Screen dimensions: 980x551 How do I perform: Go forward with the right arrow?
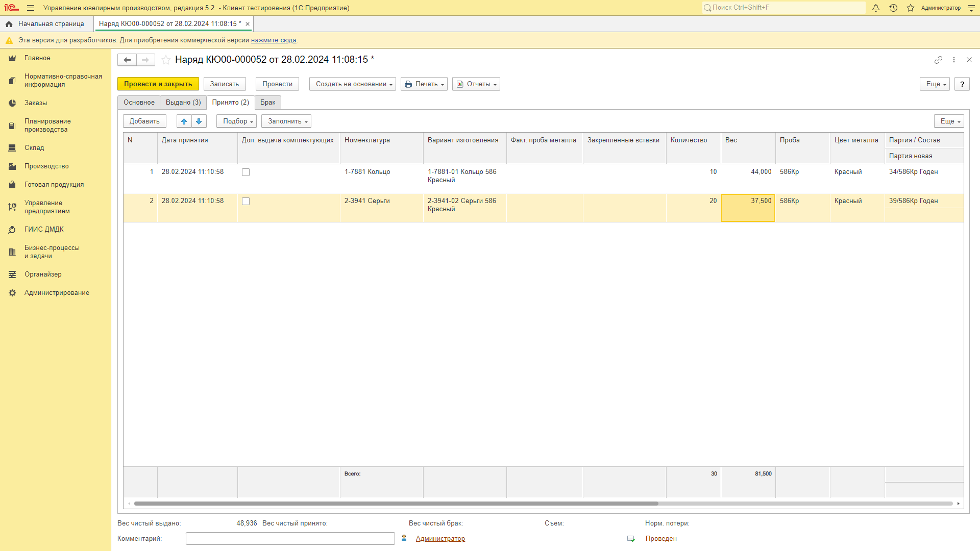[145, 60]
